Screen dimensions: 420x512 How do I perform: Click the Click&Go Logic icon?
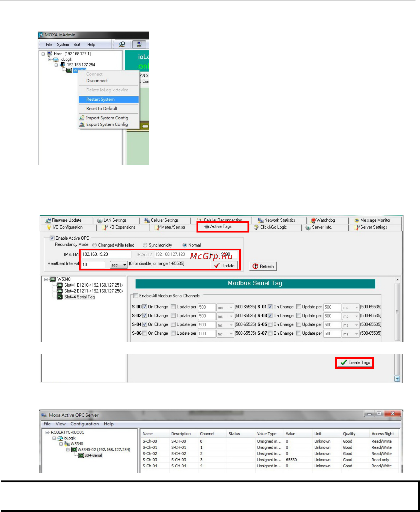tap(256, 227)
